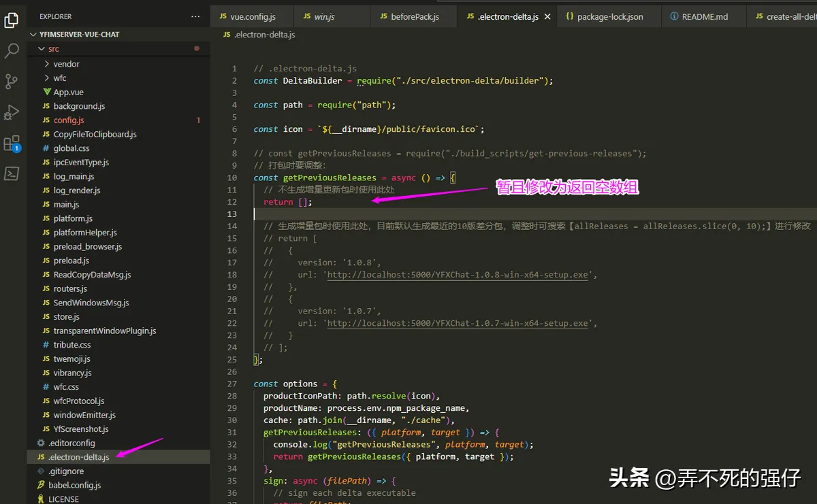Click the require path './src/electron-delta/builder'
817x504 pixels.
click(x=469, y=80)
